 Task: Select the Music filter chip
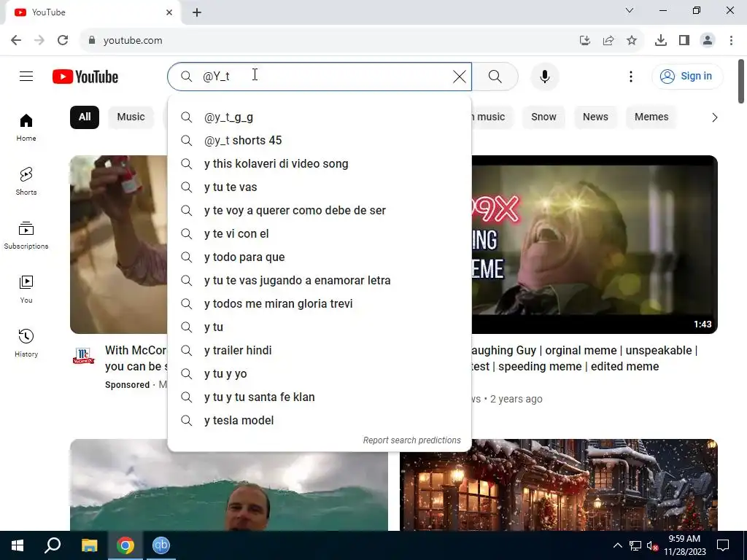131,117
